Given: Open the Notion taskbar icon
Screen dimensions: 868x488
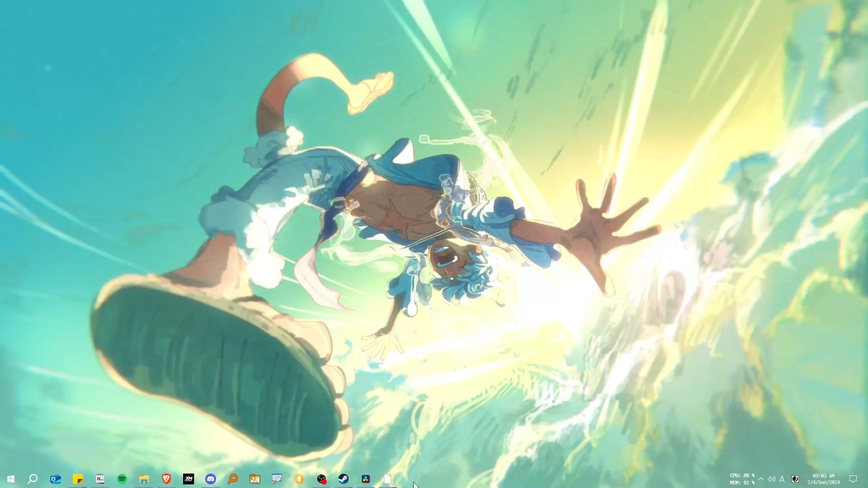Looking at the screenshot, I should pos(100,479).
